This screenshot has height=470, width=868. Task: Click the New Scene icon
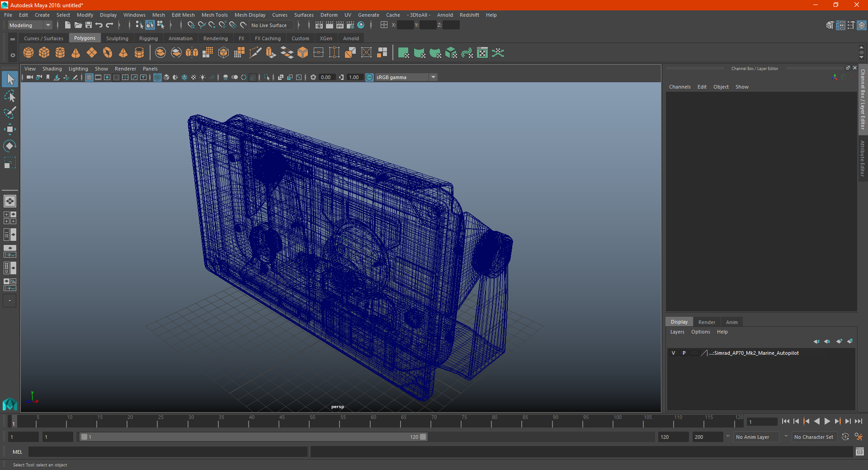(x=67, y=25)
